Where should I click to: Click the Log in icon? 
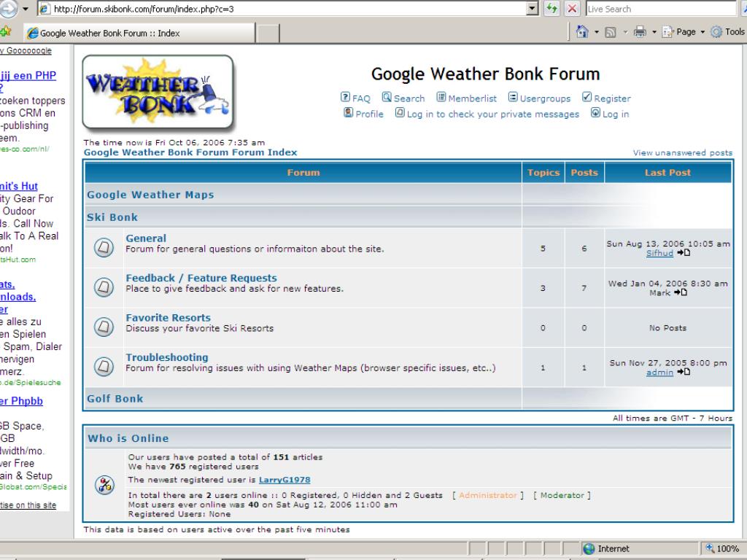coord(595,113)
